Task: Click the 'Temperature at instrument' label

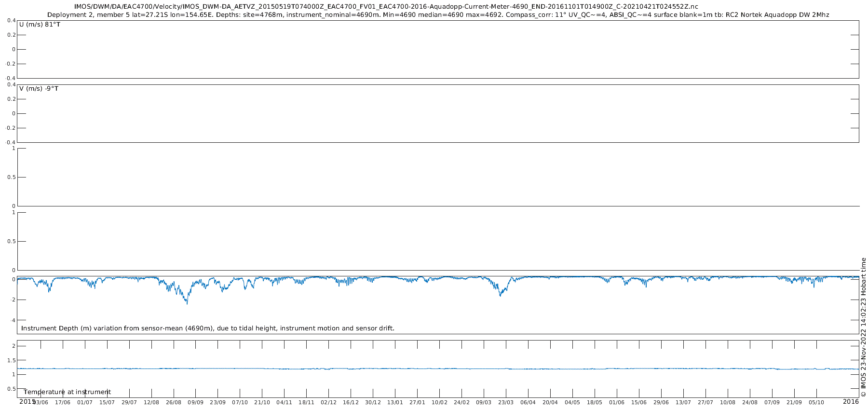Action: pyautogui.click(x=68, y=392)
